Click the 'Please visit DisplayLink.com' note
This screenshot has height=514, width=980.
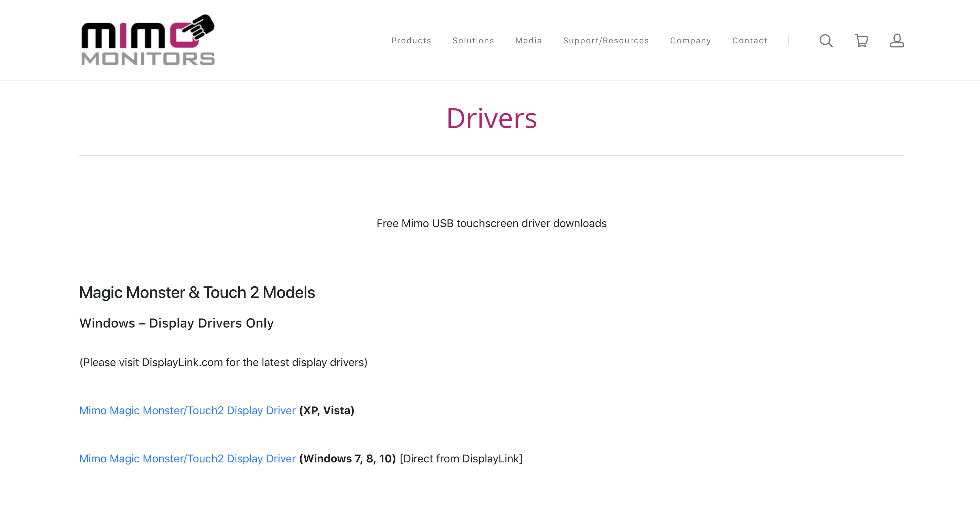click(x=223, y=363)
